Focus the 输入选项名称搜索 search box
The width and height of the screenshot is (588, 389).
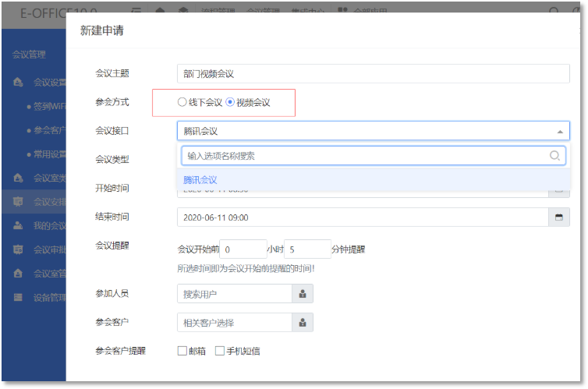pyautogui.click(x=374, y=156)
